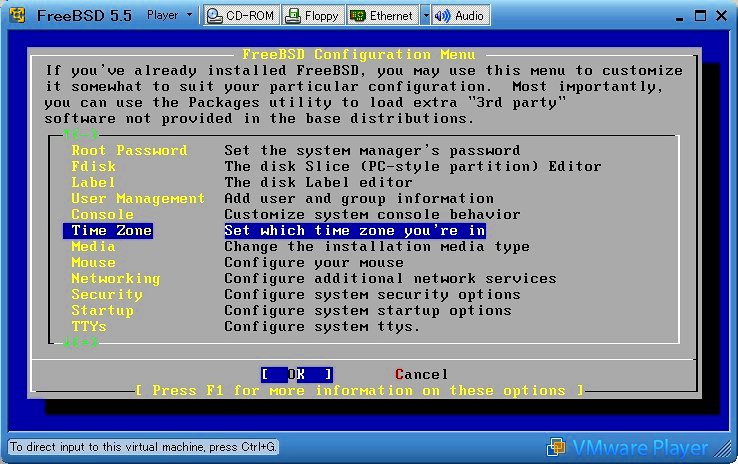Click the VMware icon in title bar
Viewport: 738px width, 464px height.
pos(17,16)
